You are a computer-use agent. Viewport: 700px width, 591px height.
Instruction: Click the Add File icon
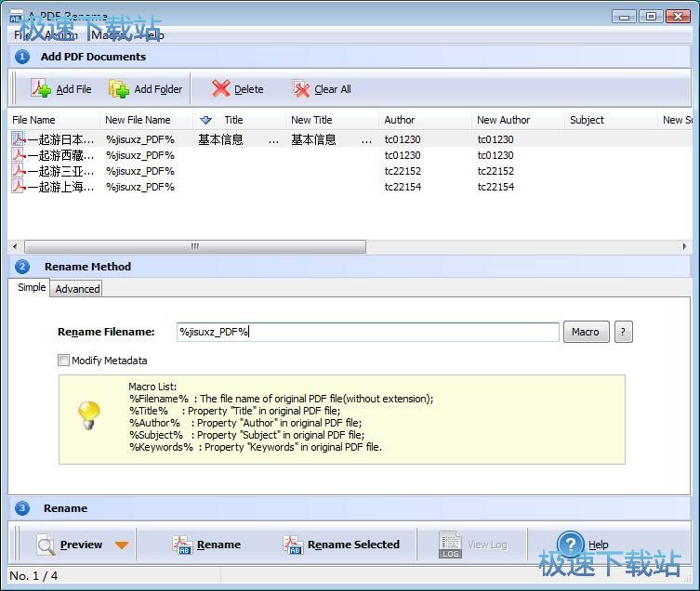(x=41, y=89)
